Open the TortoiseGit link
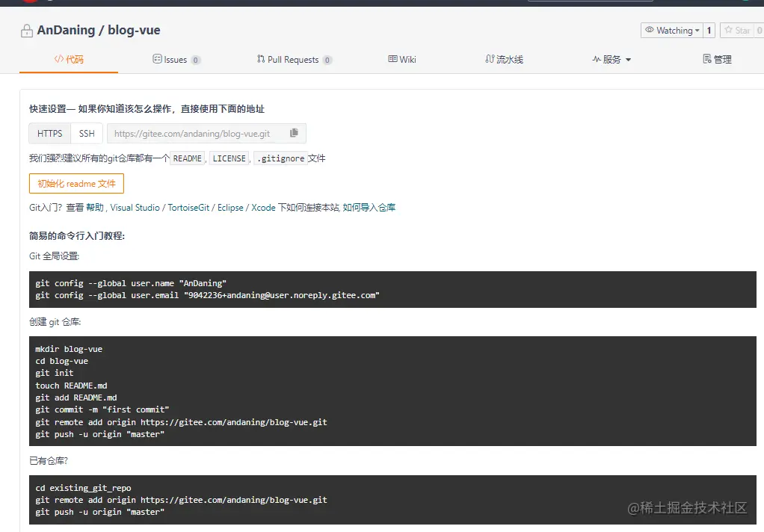Viewport: 764px width, 532px height. [188, 208]
